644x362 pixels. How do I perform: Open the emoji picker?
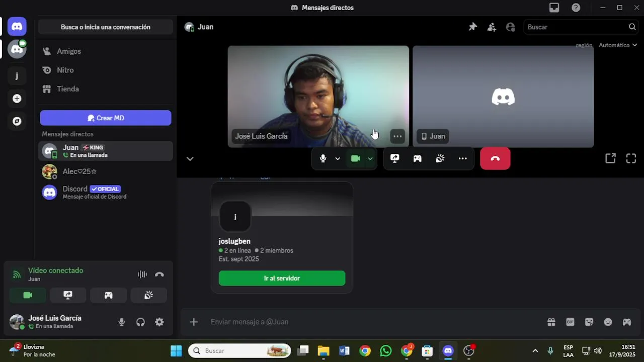608,322
